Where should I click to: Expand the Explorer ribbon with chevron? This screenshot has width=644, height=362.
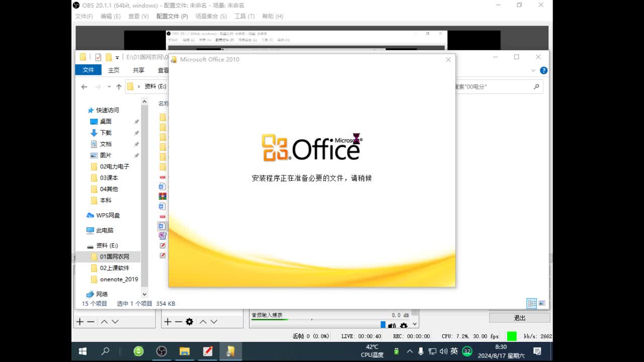point(533,70)
